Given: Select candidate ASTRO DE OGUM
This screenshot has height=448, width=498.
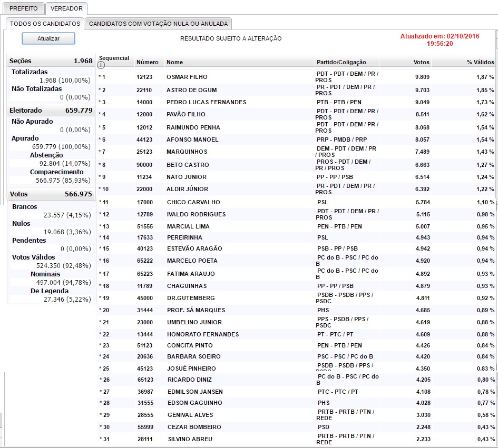Looking at the screenshot, I should pos(192,90).
